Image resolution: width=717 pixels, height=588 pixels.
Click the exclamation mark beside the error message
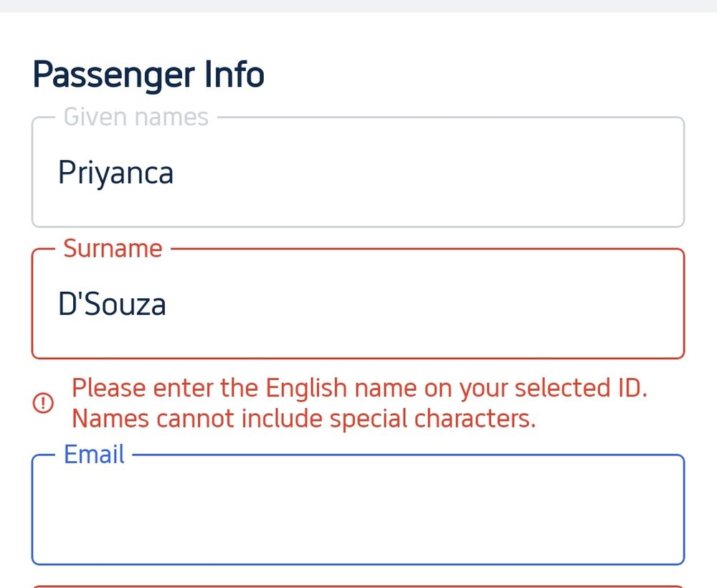(x=44, y=403)
